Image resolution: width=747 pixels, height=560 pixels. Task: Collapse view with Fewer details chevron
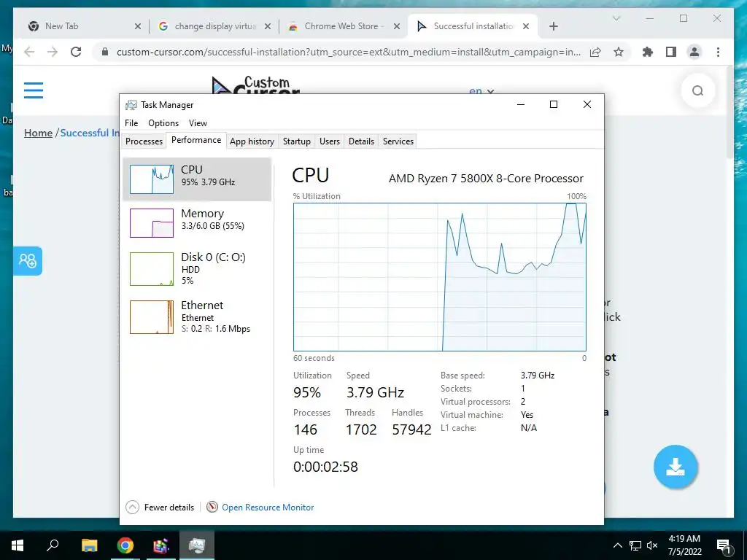click(x=133, y=507)
